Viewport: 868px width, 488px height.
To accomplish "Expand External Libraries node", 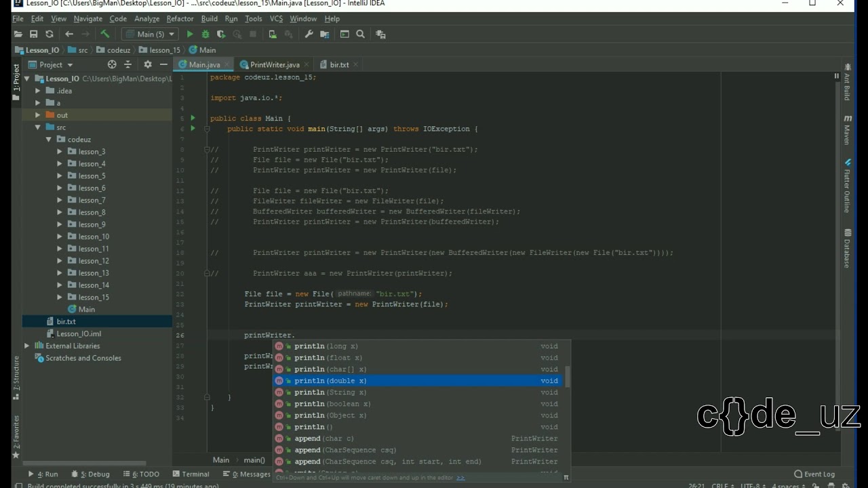I will 27,346.
